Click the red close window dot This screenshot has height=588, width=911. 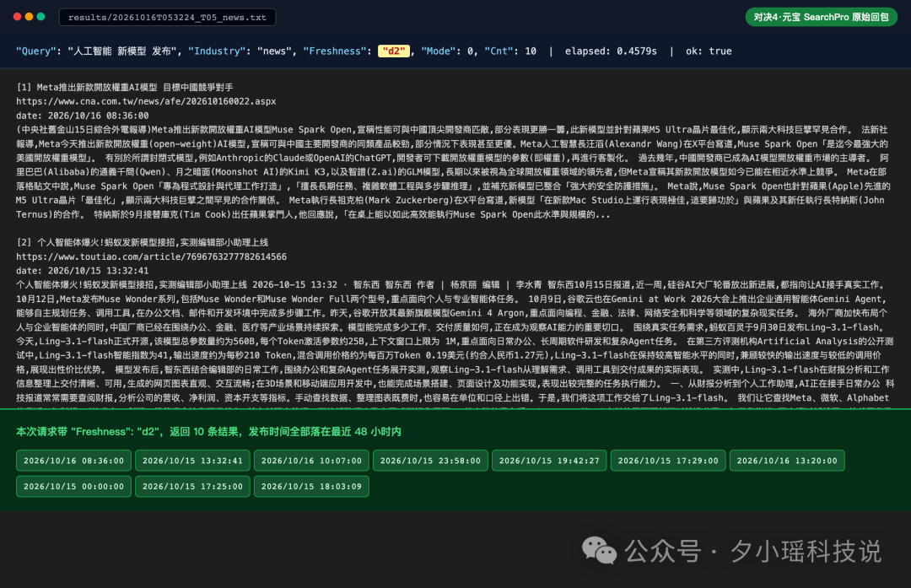click(18, 17)
